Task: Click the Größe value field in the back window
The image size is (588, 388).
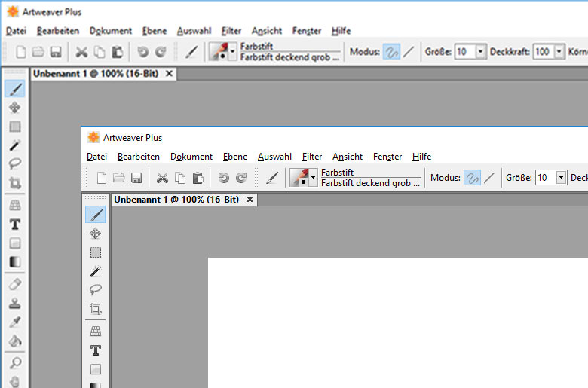Action: (465, 52)
